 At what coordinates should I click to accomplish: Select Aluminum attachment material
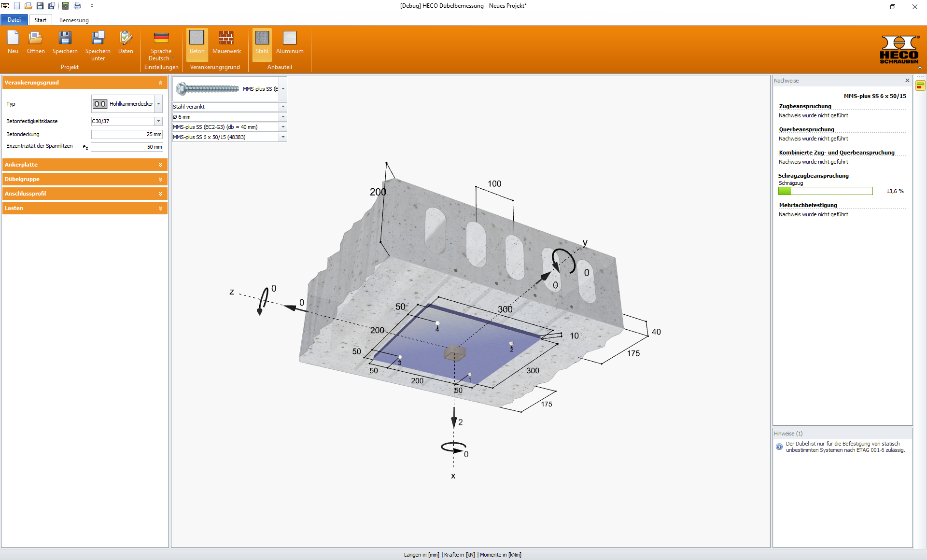[x=290, y=42]
